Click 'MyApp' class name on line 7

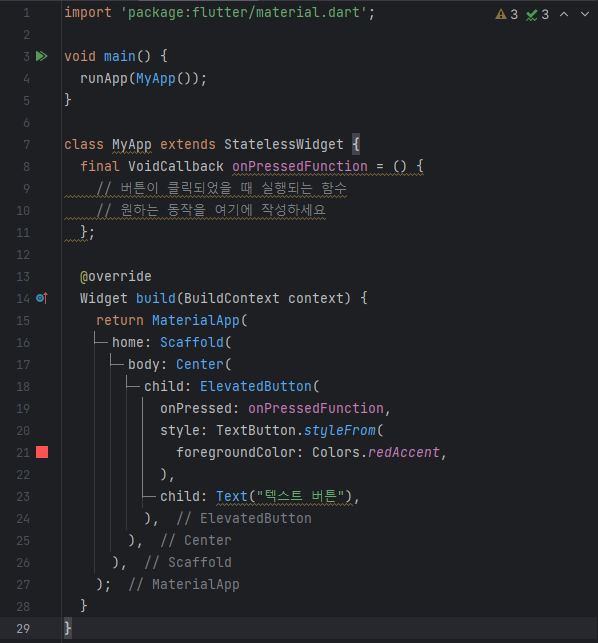132,144
